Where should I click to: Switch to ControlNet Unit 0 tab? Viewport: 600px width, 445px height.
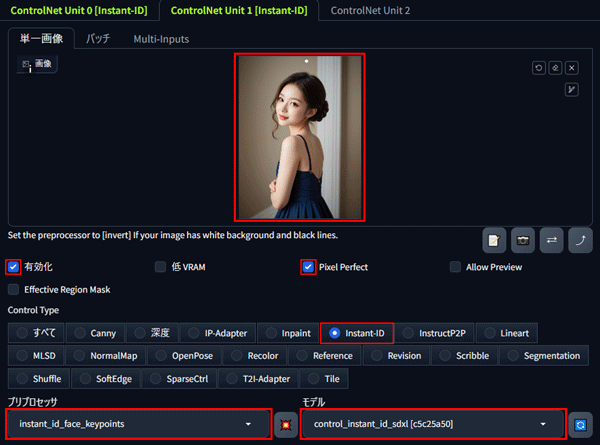(79, 10)
